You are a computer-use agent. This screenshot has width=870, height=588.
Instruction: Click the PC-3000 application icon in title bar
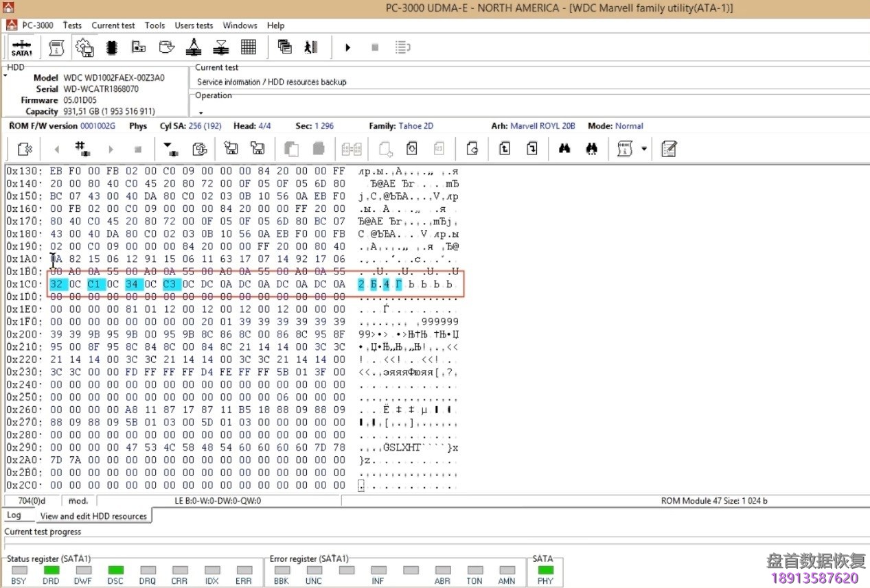coord(9,8)
